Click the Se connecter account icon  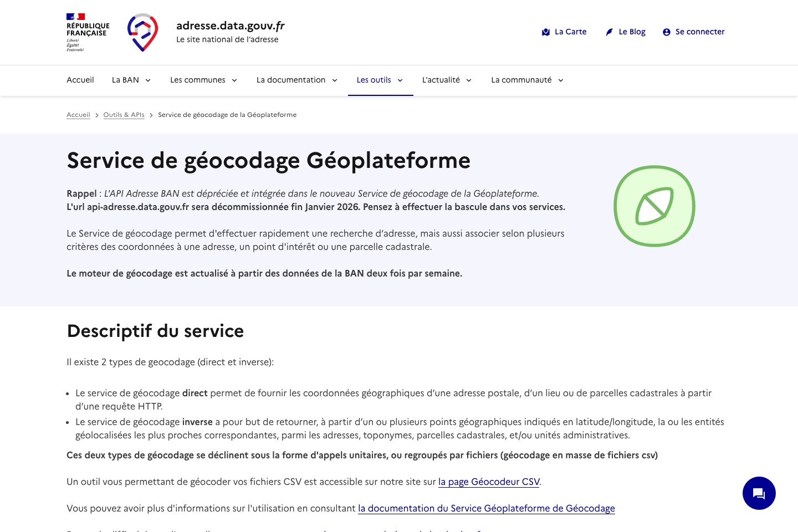pyautogui.click(x=666, y=32)
